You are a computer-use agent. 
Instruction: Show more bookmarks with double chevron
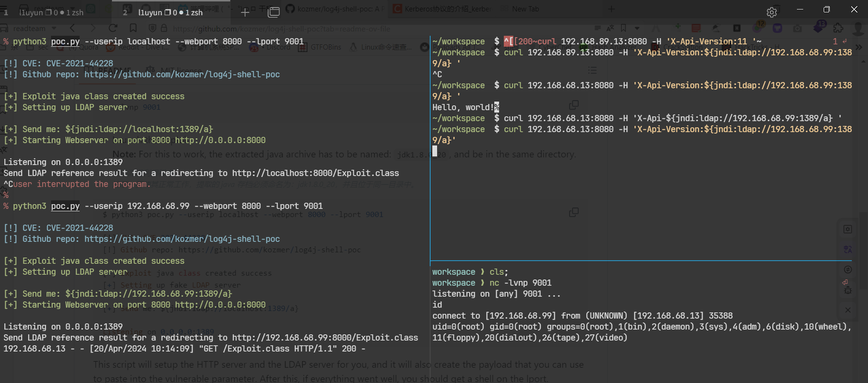859,47
